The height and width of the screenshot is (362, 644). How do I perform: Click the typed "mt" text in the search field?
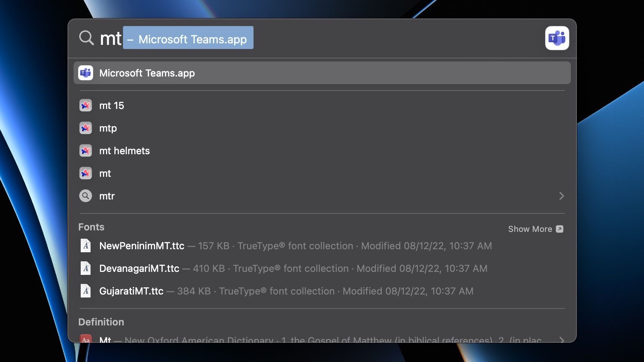(x=111, y=38)
